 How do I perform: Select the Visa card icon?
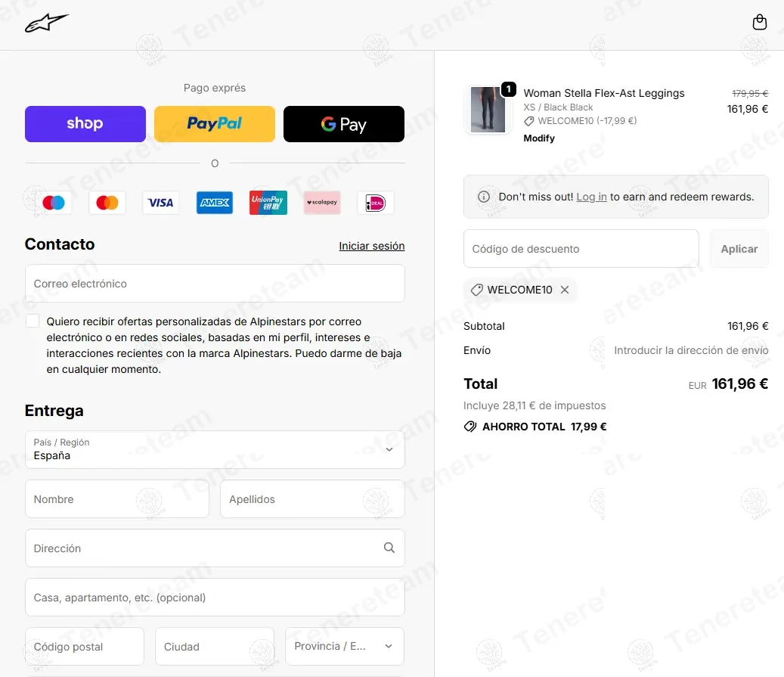click(x=160, y=203)
